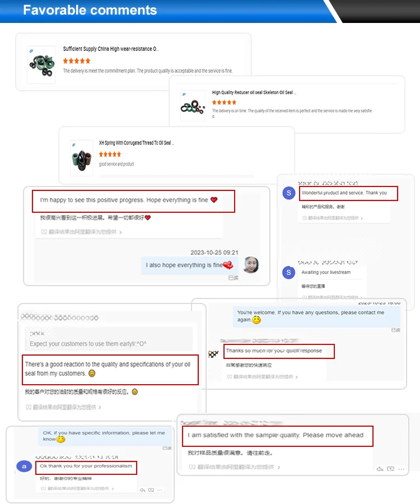
Task: Expand translation chevron under 'Wonderful product and service'
Action: tap(362, 218)
